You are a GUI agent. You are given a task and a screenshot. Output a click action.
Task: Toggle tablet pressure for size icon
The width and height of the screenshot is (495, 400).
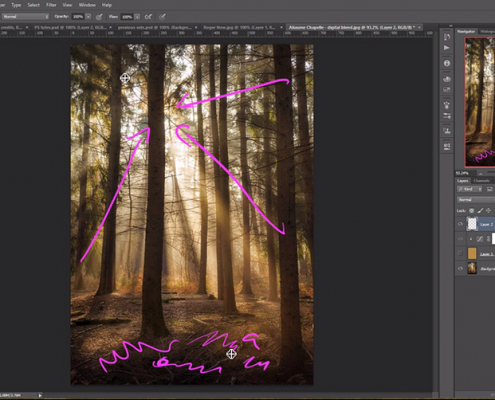[162, 17]
